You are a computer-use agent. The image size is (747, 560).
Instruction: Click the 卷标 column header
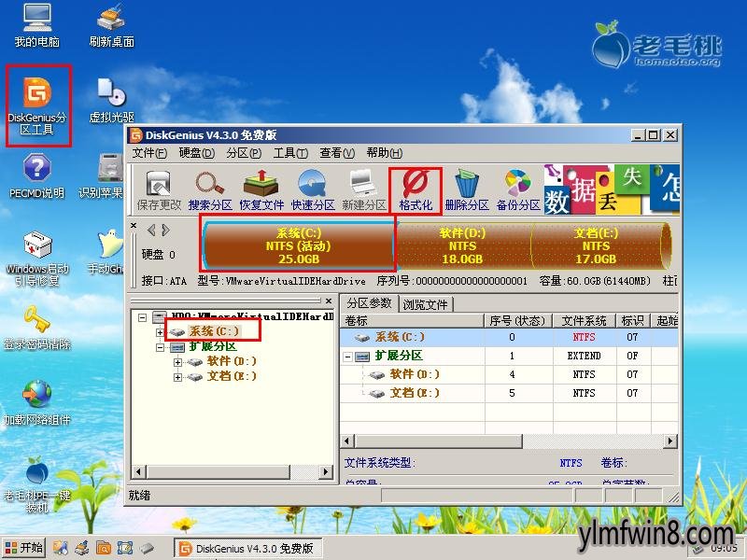tap(413, 320)
